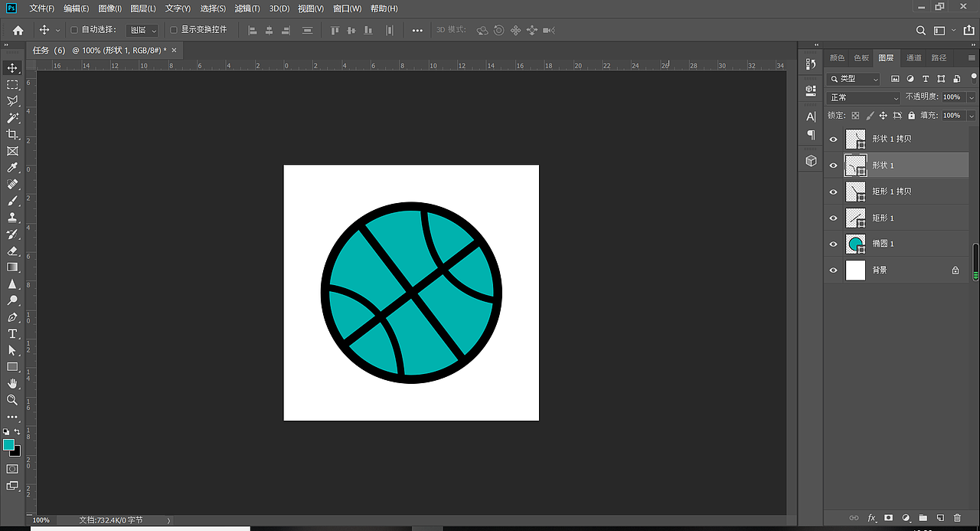Open the 类型 layer filter dropdown

click(x=854, y=79)
